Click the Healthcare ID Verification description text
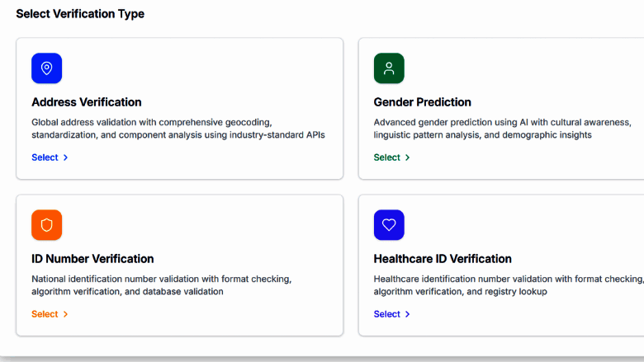This screenshot has height=362, width=644. (504, 285)
